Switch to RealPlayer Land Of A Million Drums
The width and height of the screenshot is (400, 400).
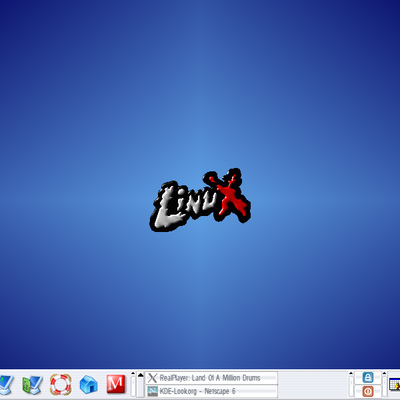click(212, 378)
